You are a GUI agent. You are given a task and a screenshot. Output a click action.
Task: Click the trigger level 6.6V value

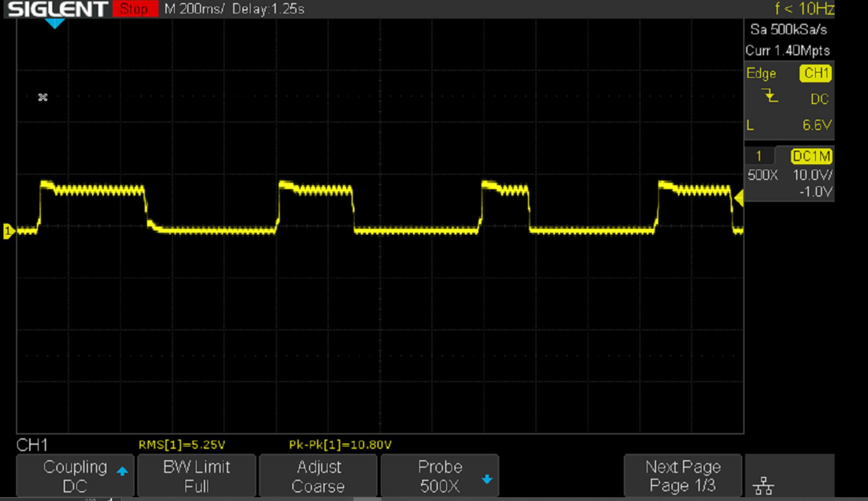[x=816, y=125]
